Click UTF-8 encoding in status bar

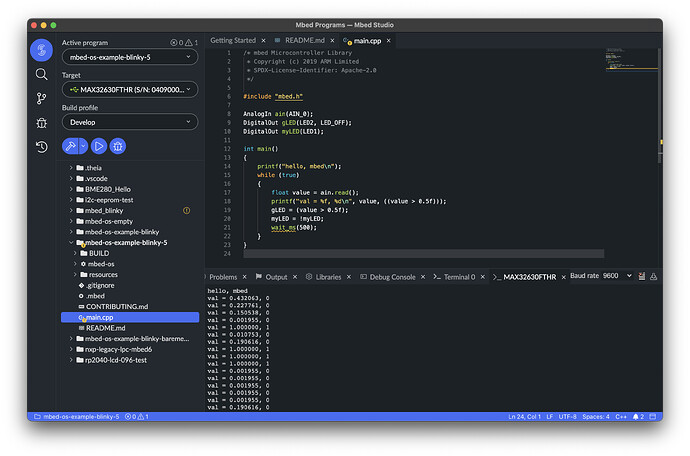point(565,416)
